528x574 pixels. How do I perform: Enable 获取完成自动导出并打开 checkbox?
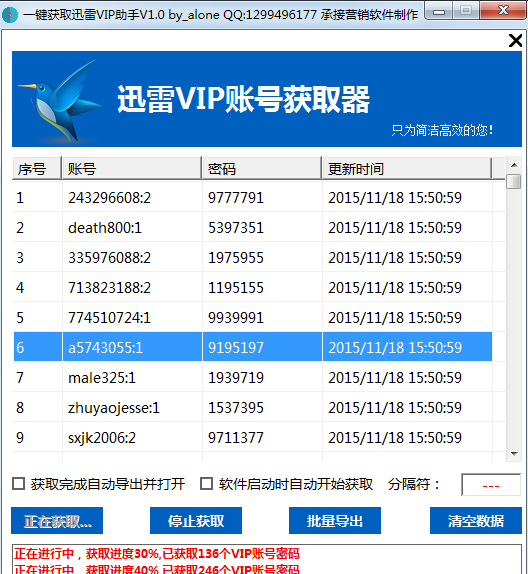coord(18,484)
